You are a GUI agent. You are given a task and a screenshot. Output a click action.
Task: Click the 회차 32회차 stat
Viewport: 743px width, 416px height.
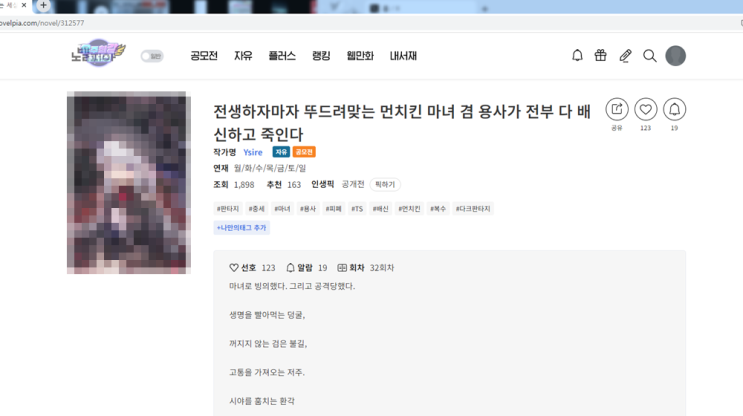tap(365, 268)
